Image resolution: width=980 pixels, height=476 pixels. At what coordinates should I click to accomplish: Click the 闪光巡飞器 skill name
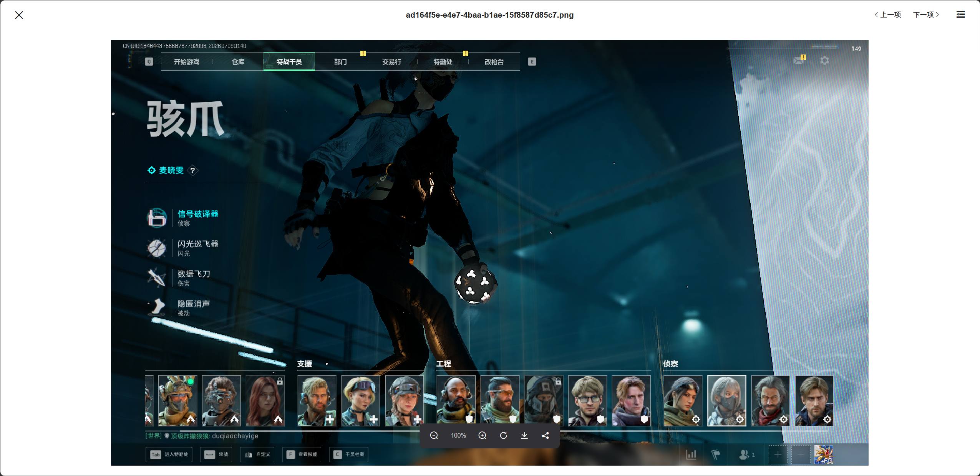[198, 244]
